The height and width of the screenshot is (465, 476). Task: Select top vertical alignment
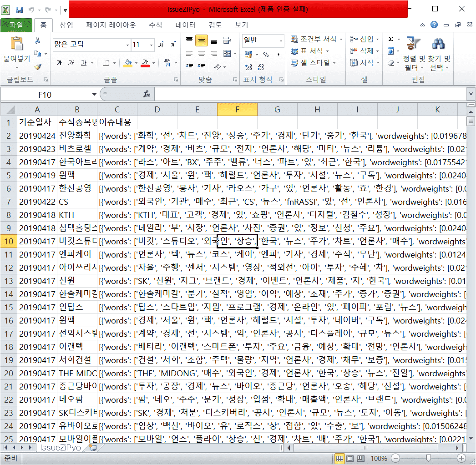click(189, 40)
